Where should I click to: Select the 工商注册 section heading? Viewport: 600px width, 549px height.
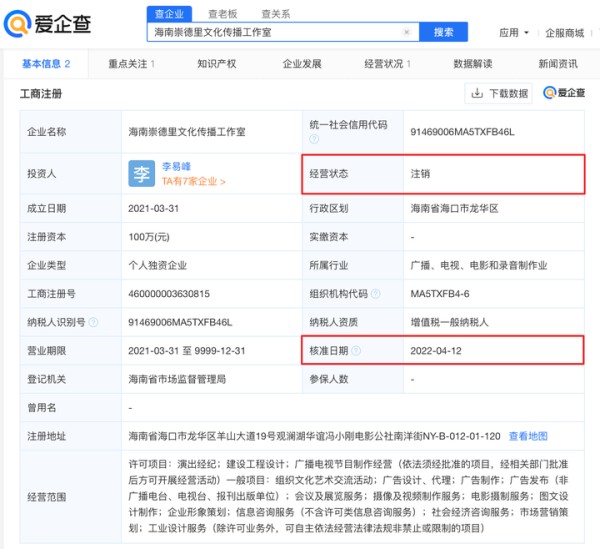coord(41,93)
